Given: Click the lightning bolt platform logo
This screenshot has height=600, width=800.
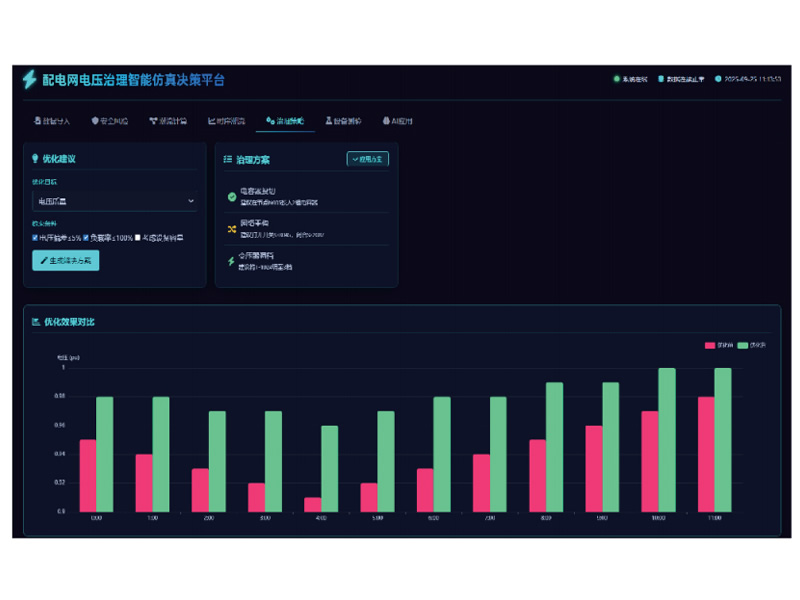Looking at the screenshot, I should click(x=29, y=80).
